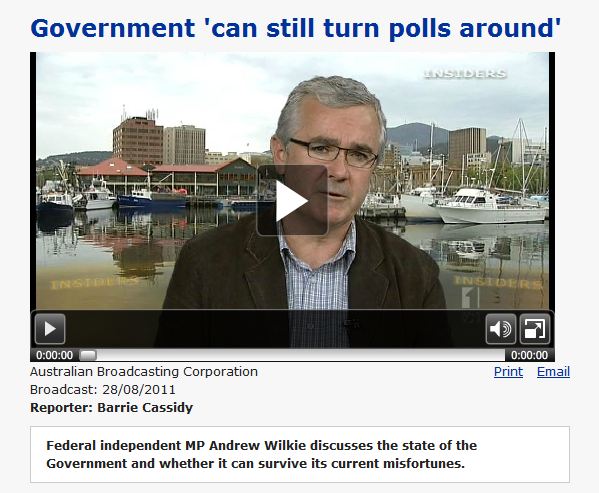The image size is (599, 493).
Task: Click elapsed time display beside slider handle
Action: coord(54,355)
